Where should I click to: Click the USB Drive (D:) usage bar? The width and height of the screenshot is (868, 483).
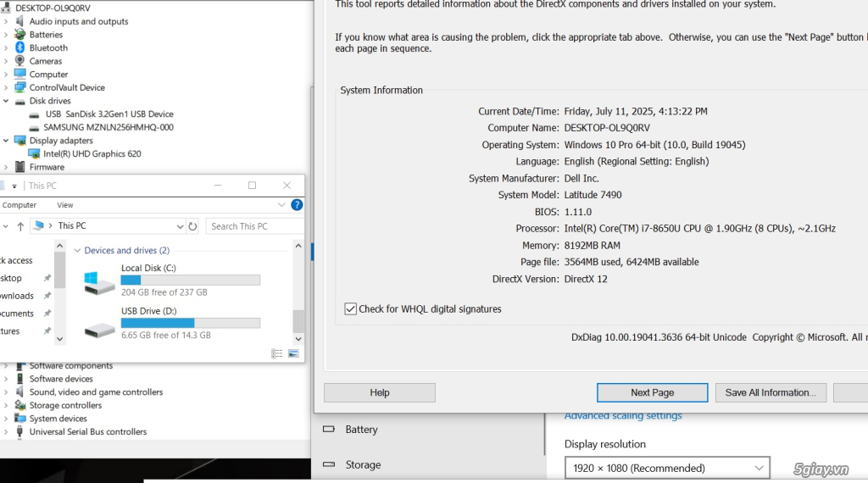click(191, 323)
